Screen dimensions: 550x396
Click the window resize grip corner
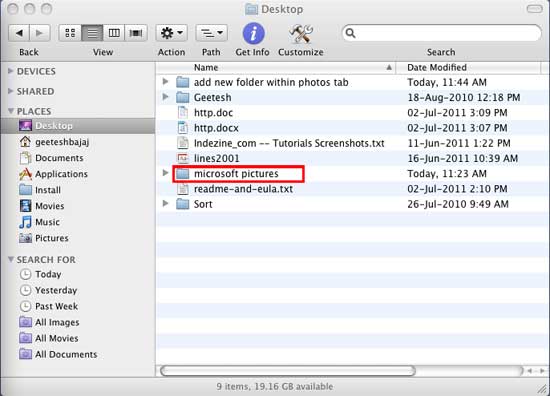point(543,388)
